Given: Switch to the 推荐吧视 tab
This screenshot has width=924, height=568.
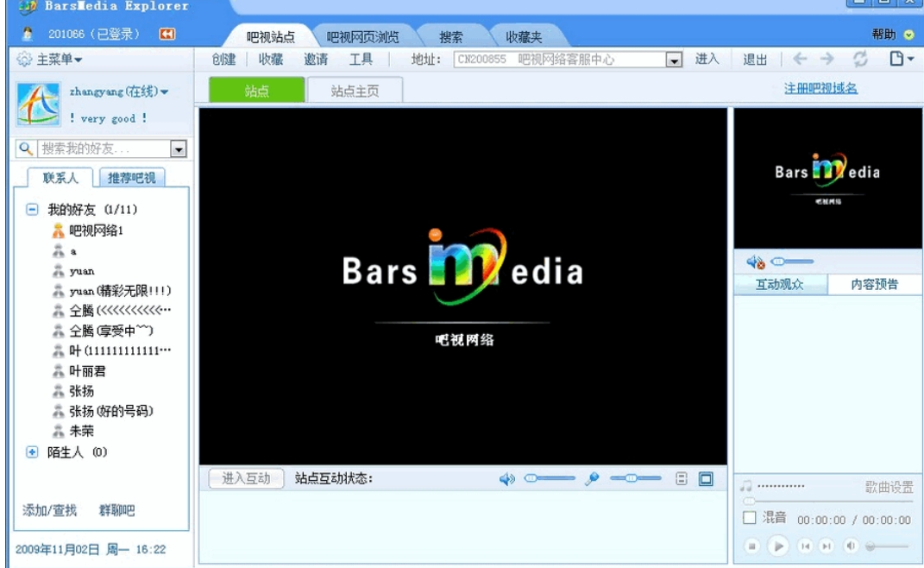Looking at the screenshot, I should 131,178.
